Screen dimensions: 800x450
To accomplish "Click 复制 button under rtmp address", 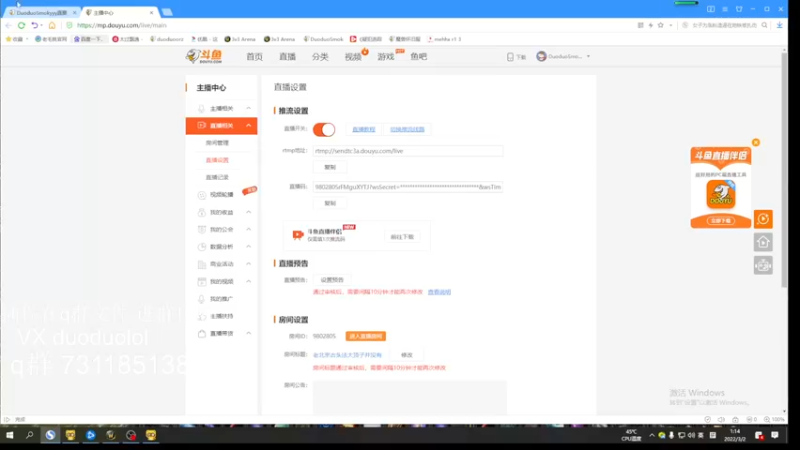I will 330,167.
